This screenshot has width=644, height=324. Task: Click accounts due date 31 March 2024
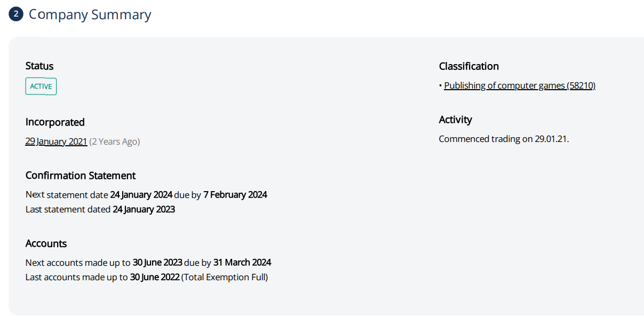pos(242,263)
